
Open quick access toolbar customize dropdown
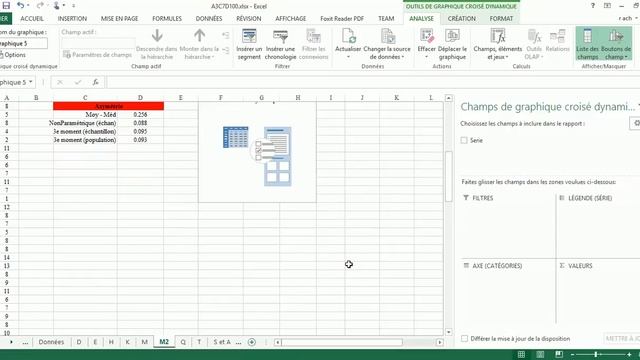pyautogui.click(x=73, y=6)
